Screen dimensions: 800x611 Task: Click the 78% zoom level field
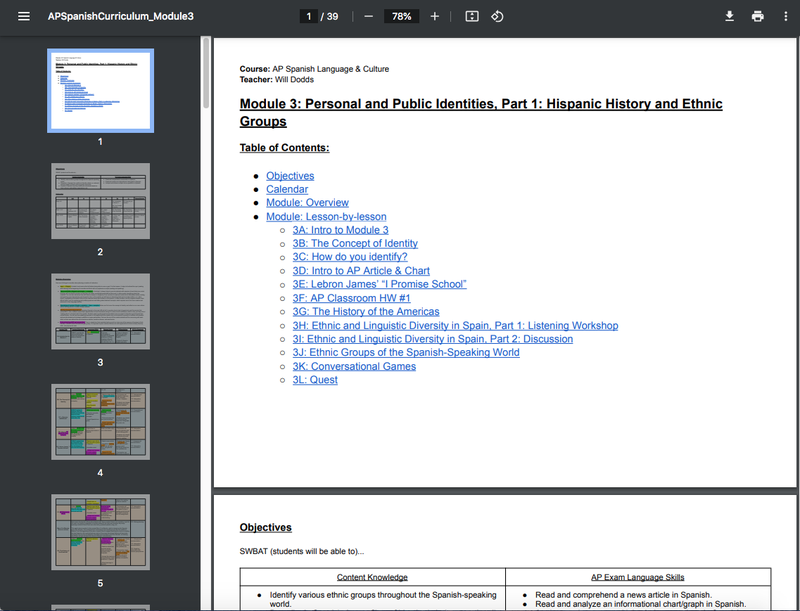tap(401, 17)
